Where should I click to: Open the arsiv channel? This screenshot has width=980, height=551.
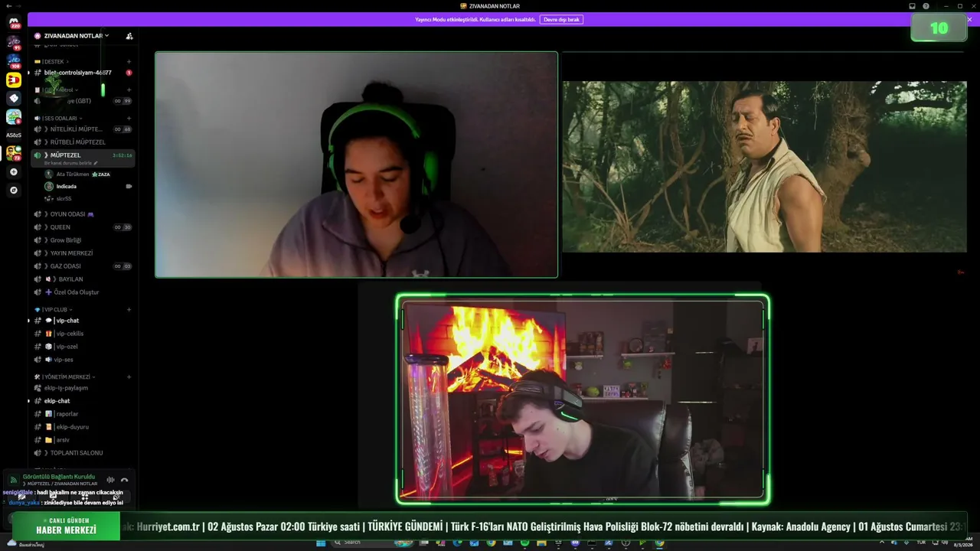point(83,440)
